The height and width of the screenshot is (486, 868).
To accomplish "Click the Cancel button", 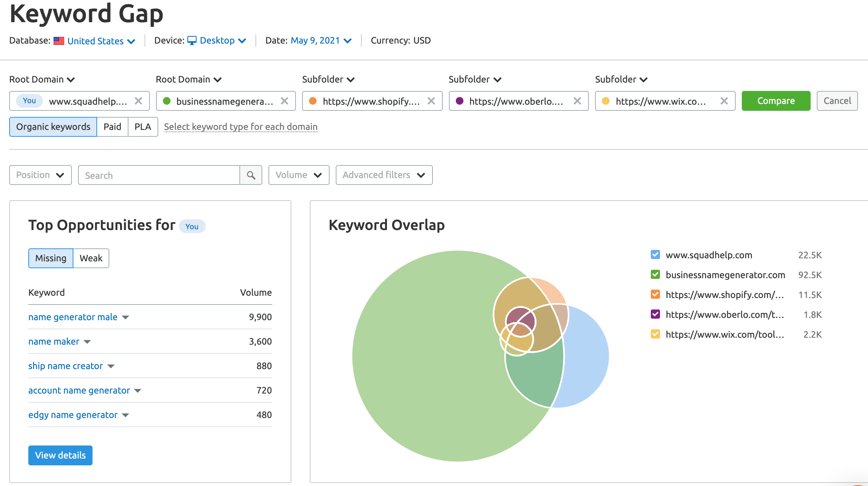I will [837, 101].
